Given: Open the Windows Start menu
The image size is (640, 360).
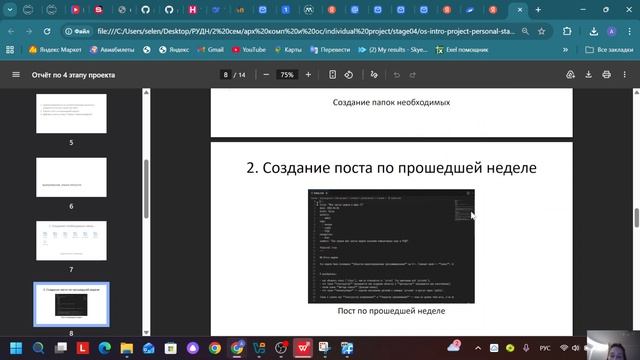Looking at the screenshot, I should point(16,348).
